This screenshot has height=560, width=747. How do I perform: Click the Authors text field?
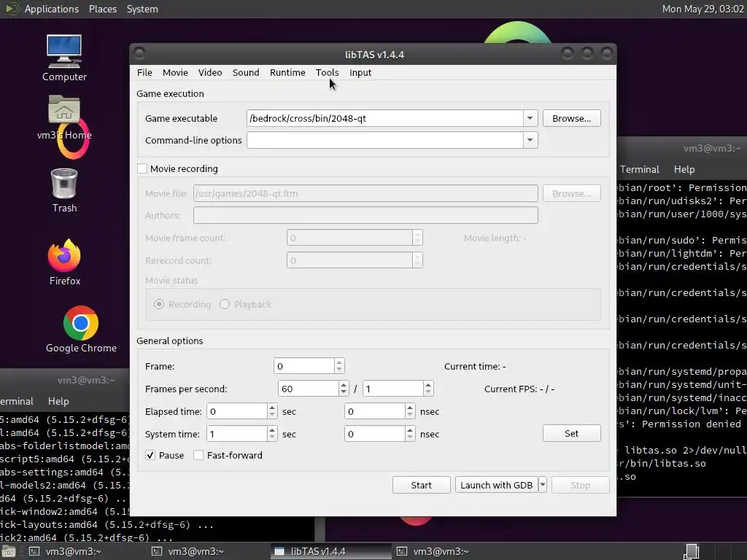366,215
